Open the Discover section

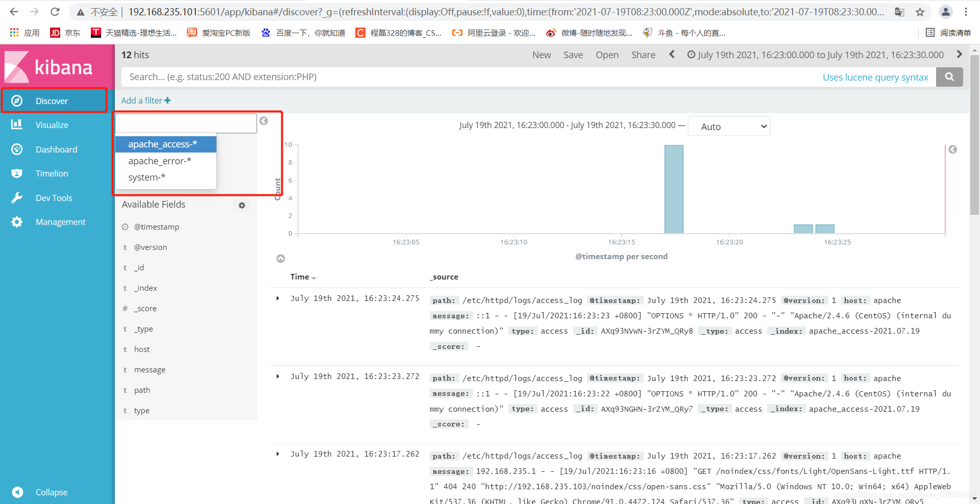pos(54,101)
